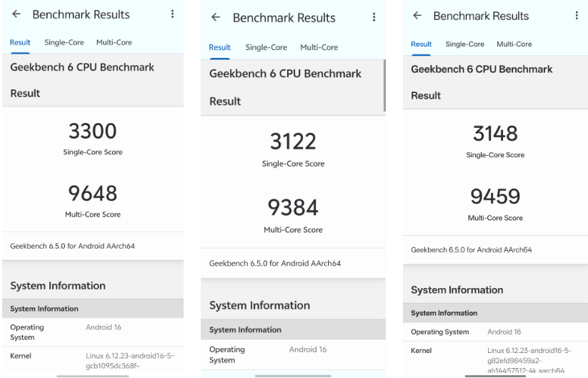Open Multi-Core tab on middle screen
The height and width of the screenshot is (378, 588).
pyautogui.click(x=319, y=48)
